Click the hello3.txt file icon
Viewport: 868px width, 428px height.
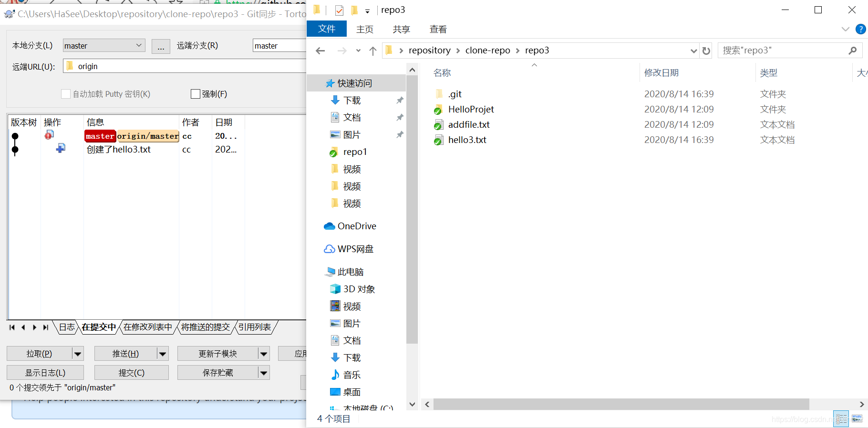pos(438,140)
